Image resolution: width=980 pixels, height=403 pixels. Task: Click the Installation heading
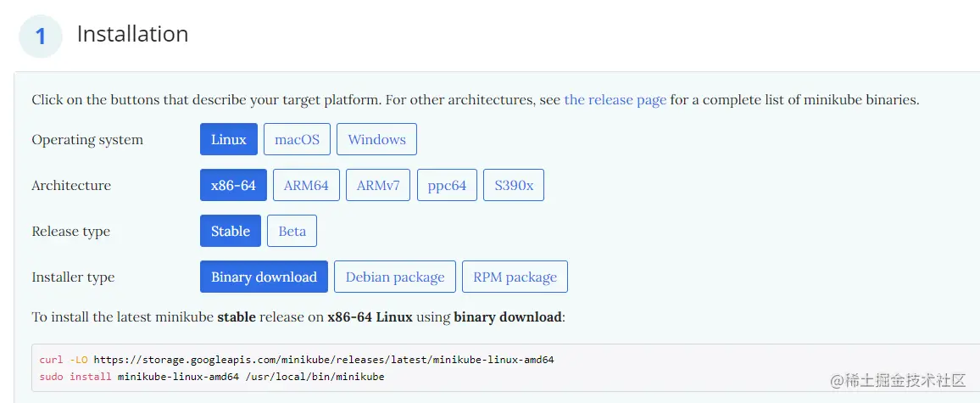pyautogui.click(x=132, y=34)
